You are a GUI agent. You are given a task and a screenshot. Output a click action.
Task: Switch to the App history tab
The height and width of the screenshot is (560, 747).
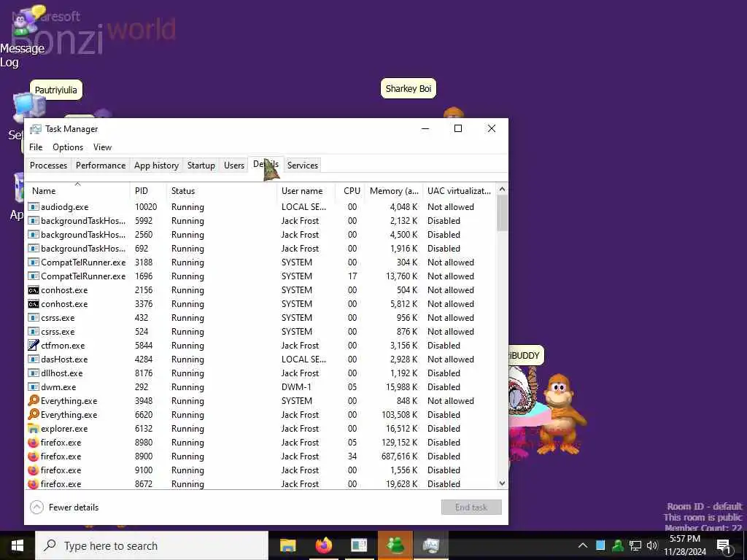click(x=156, y=166)
